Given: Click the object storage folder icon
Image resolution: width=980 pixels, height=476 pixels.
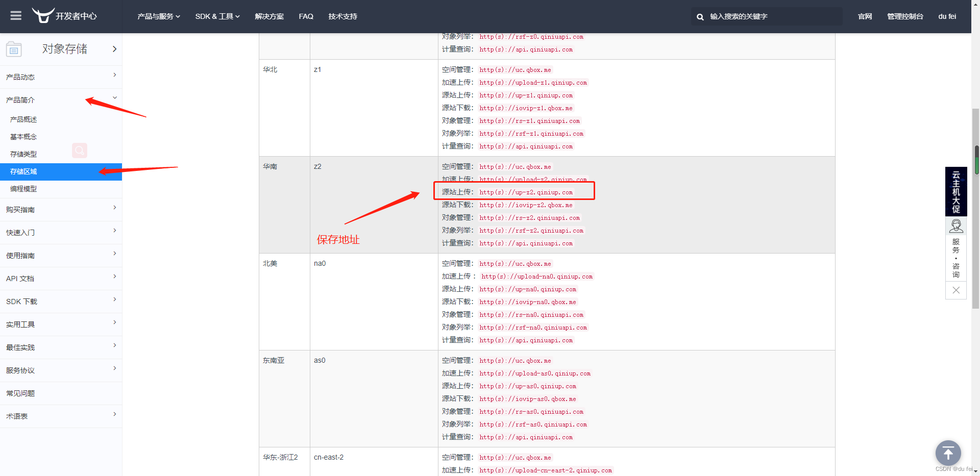Looking at the screenshot, I should click(x=14, y=49).
